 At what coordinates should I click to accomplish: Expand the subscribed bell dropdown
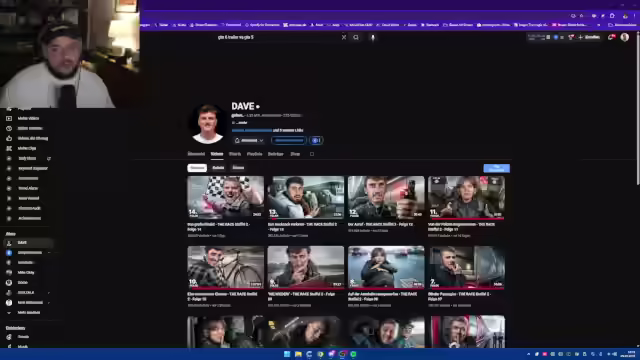[x=249, y=140]
